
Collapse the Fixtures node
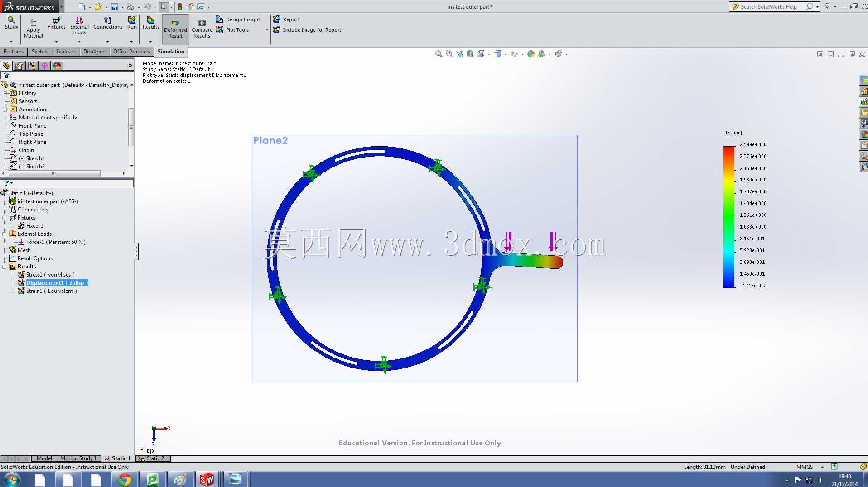(x=5, y=218)
